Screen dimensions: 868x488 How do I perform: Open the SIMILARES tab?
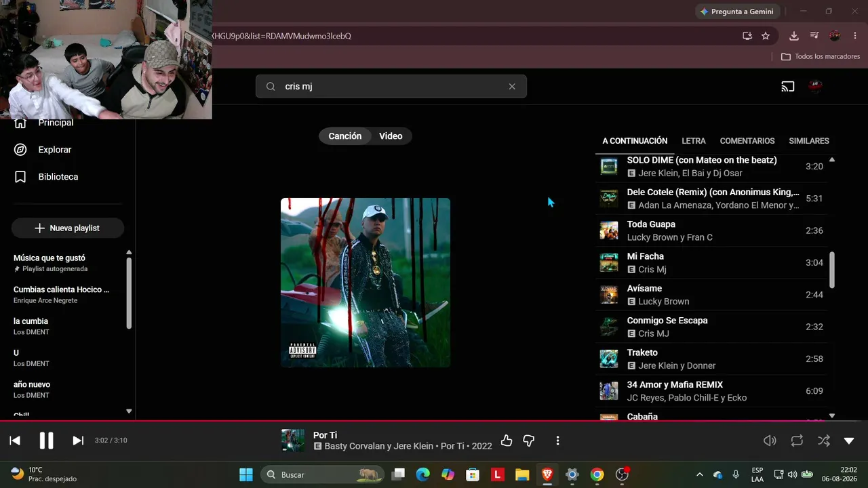809,141
